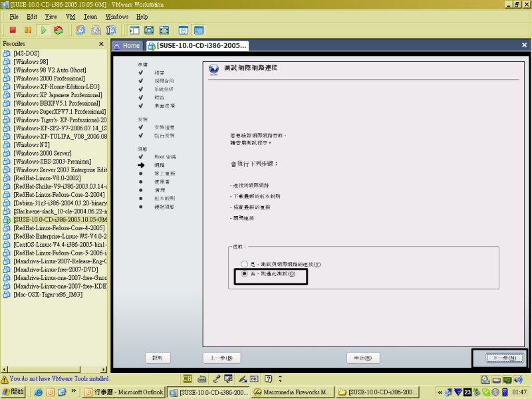Click the network adapter device status icon
Screen dimensions: 532x399
pos(507,380)
